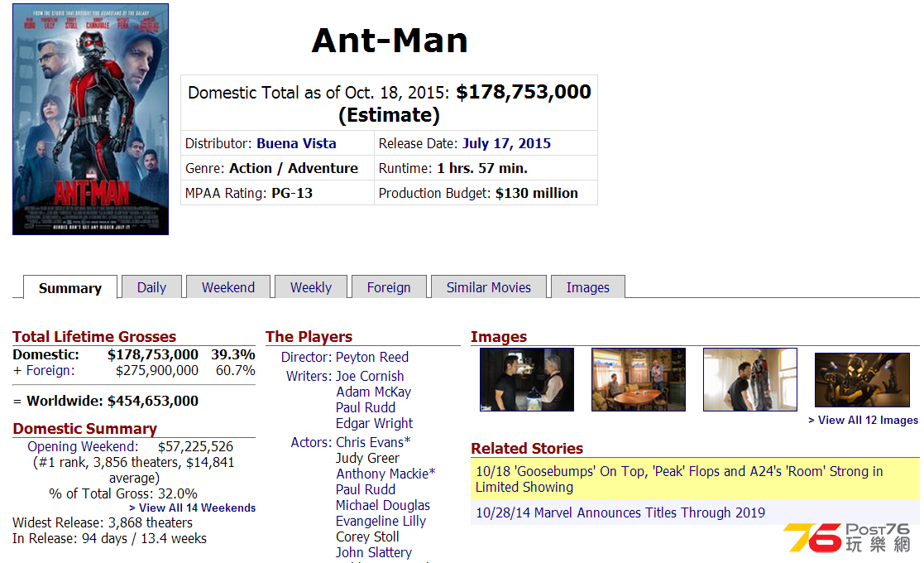The width and height of the screenshot is (924, 563).
Task: Go to the Foreign tab
Action: point(389,287)
